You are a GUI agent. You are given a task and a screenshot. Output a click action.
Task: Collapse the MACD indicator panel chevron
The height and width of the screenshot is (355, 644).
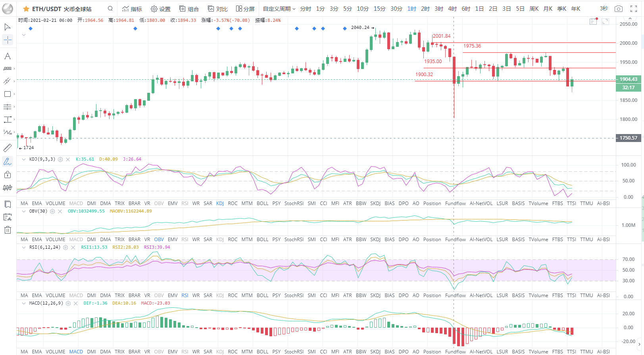(24, 303)
